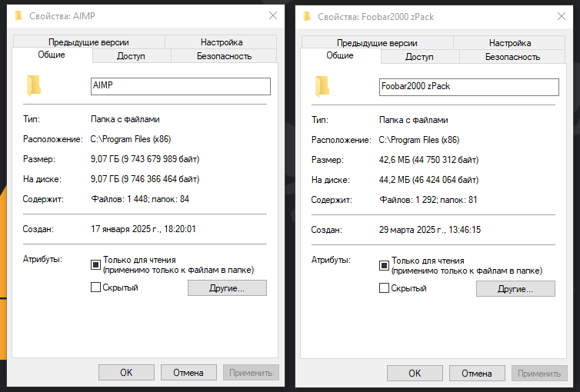This screenshot has width=580, height=392.
Task: Toggle 'Только для чтения' for Foobar2000 zPack
Action: (385, 266)
